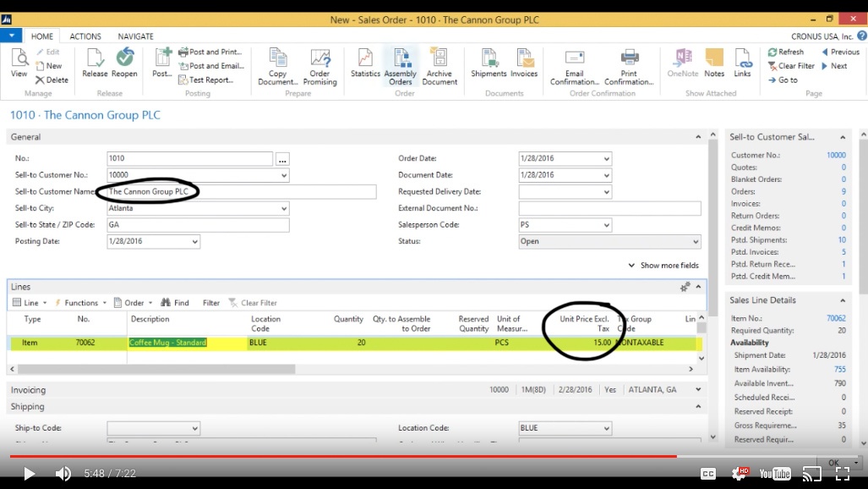The height and width of the screenshot is (489, 868).
Task: Open Copy Document
Action: point(278,67)
